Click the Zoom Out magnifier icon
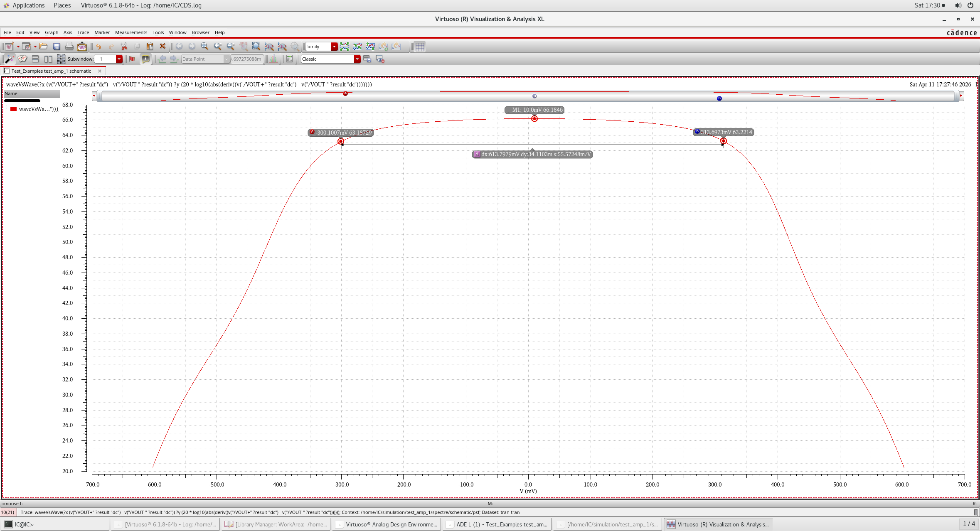This screenshot has width=980, height=531. 230,47
